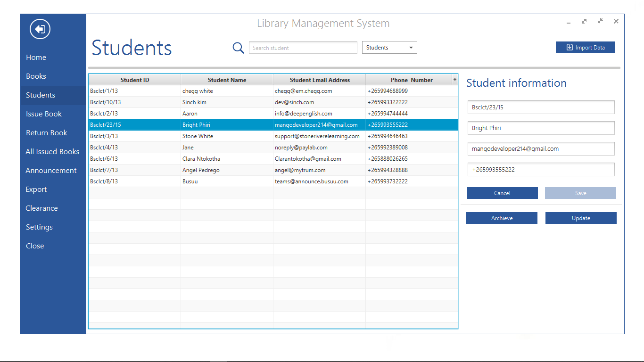The width and height of the screenshot is (644, 362).
Task: Click the back arrow navigation icon
Action: coord(39,29)
